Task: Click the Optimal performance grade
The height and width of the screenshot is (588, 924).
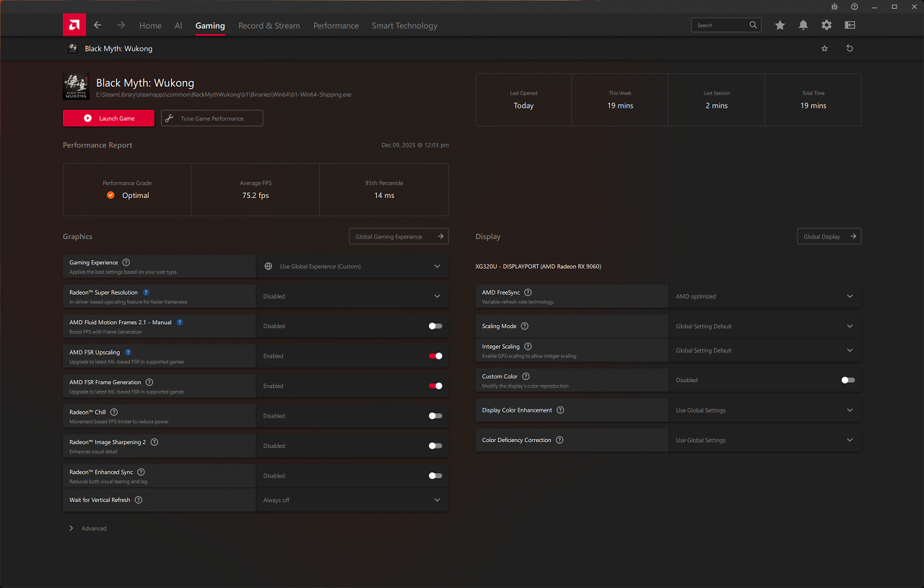Action: pyautogui.click(x=128, y=195)
